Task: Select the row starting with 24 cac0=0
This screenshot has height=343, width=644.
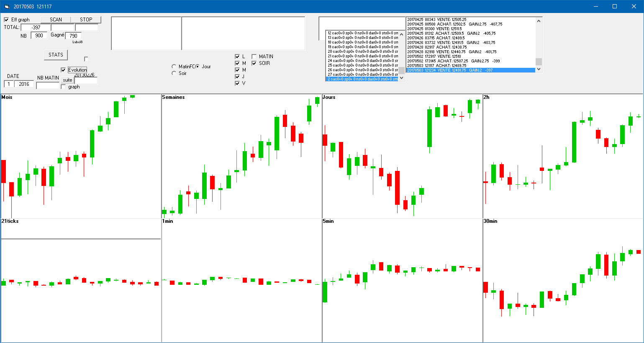Action: 362,61
